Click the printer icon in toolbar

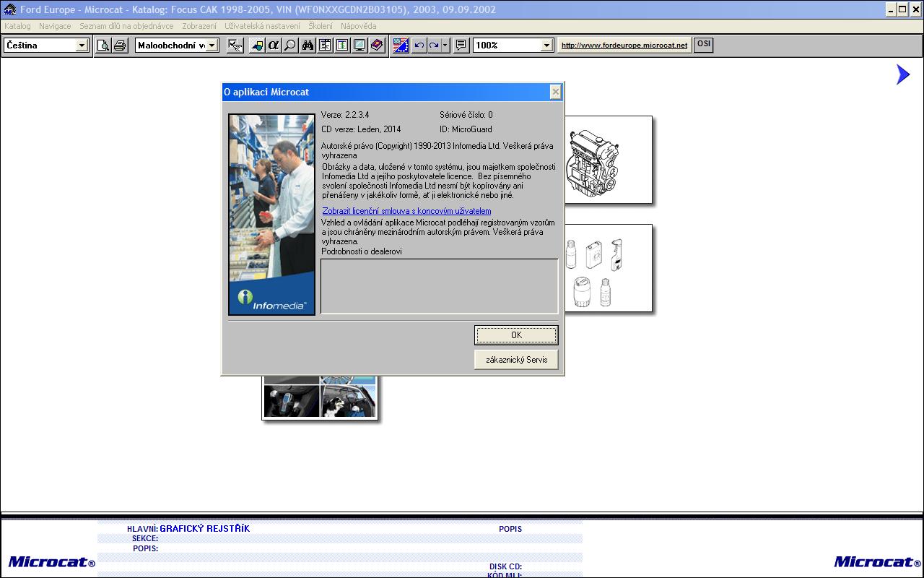(x=120, y=46)
